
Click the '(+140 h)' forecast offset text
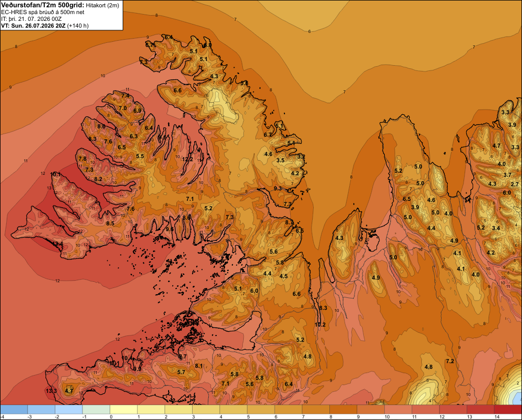78,26
